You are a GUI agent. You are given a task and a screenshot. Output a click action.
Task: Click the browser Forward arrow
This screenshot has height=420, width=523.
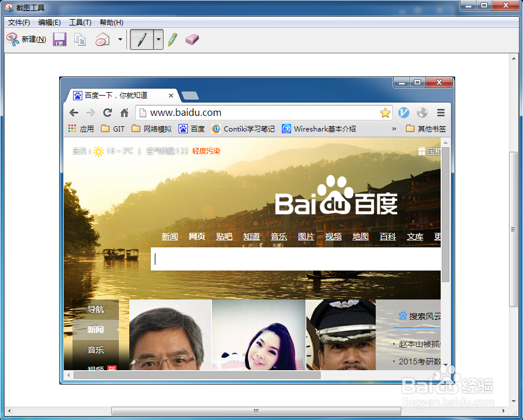[90, 112]
